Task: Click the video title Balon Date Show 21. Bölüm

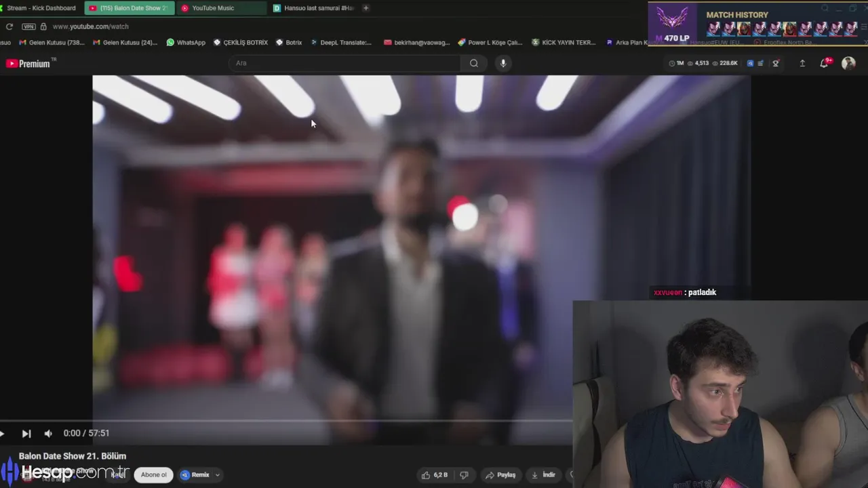Action: (x=73, y=456)
